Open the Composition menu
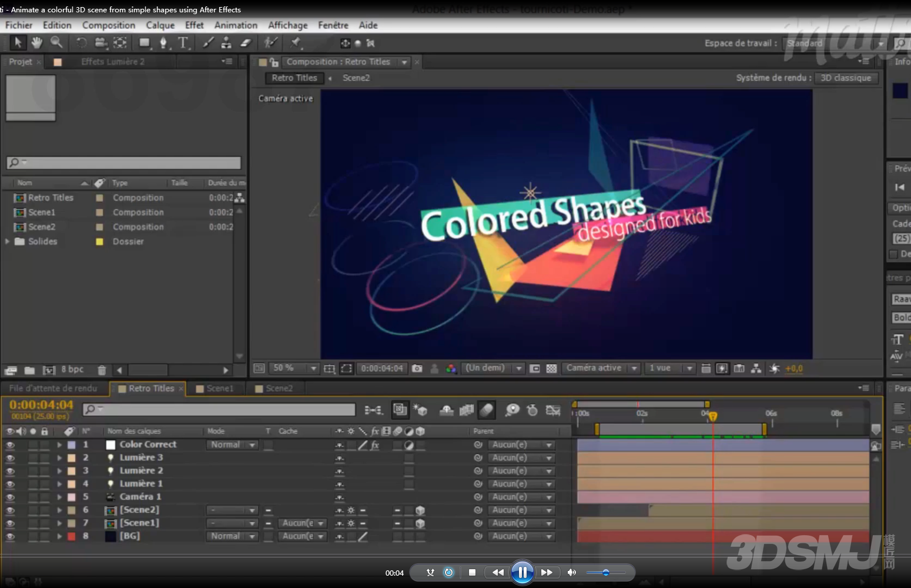This screenshot has width=911, height=588. coord(109,25)
